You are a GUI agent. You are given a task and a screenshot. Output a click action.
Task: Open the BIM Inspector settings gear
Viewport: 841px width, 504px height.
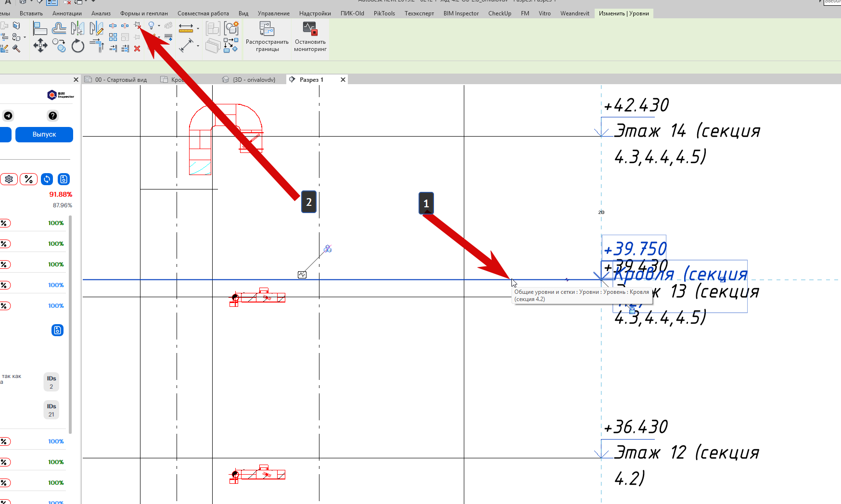(9, 179)
